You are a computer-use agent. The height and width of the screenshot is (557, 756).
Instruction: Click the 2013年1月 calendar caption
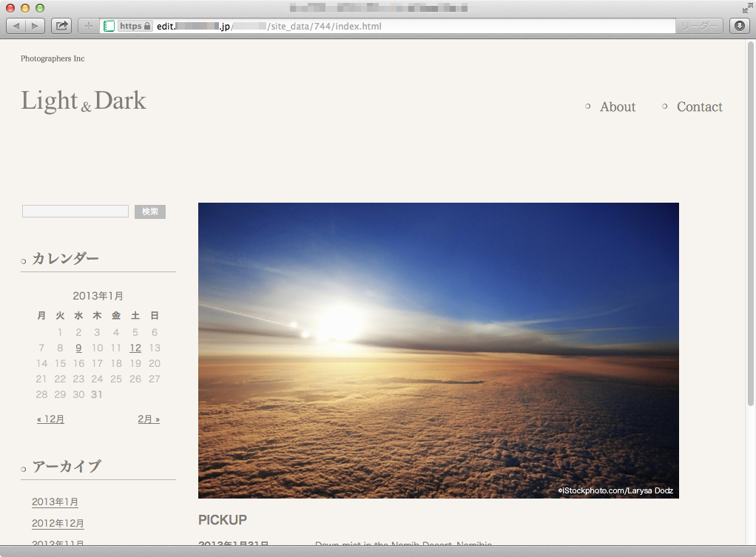pos(98,296)
